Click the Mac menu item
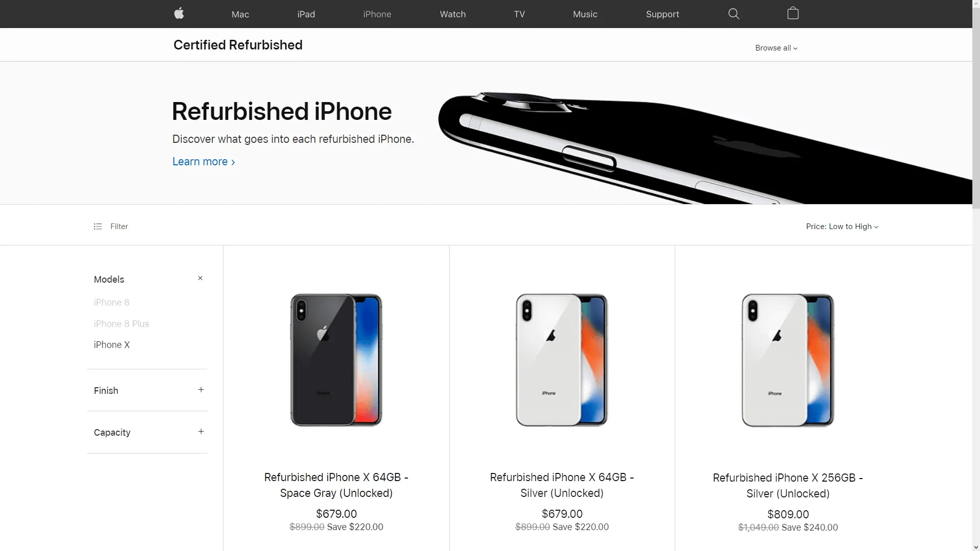This screenshot has width=980, height=551. (x=240, y=13)
